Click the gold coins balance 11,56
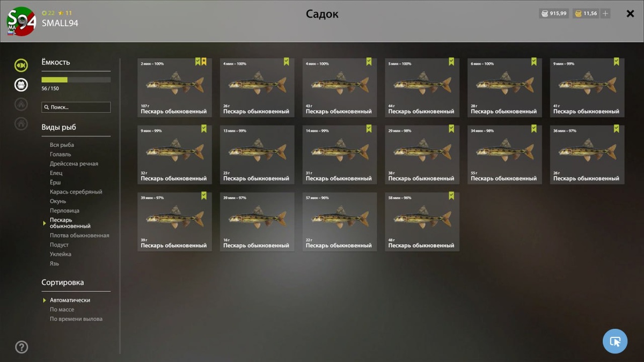 pyautogui.click(x=586, y=13)
